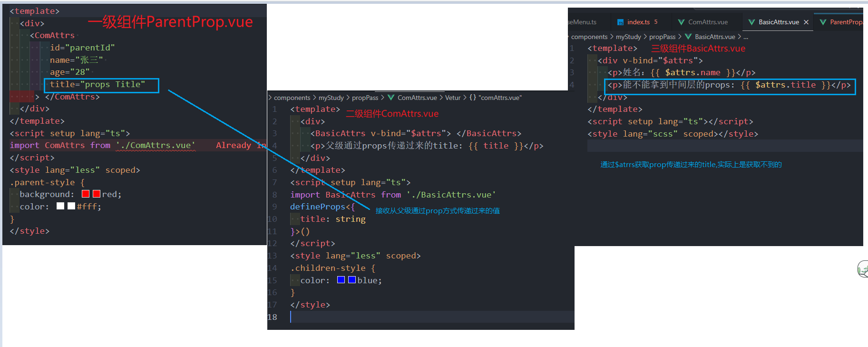This screenshot has width=868, height=347.
Task: Click the "title: string" prop definition
Action: coord(333,219)
